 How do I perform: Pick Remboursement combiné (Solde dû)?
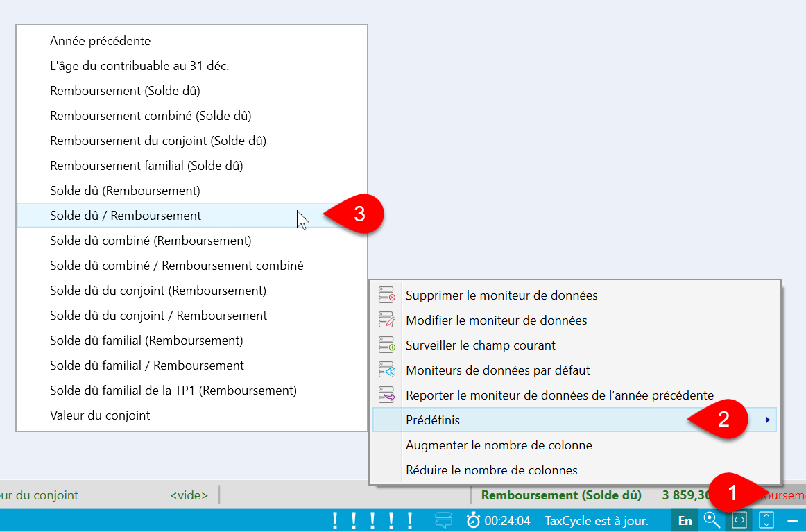pyautogui.click(x=192, y=116)
